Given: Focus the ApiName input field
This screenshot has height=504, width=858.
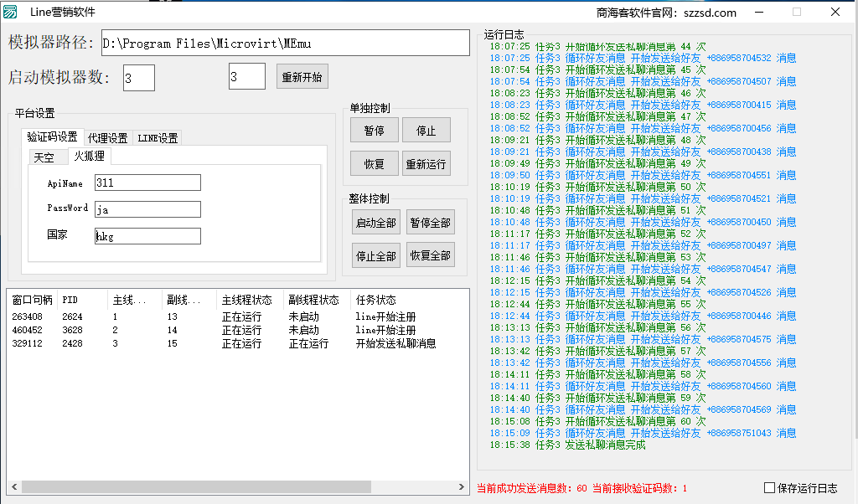Looking at the screenshot, I should pyautogui.click(x=147, y=183).
